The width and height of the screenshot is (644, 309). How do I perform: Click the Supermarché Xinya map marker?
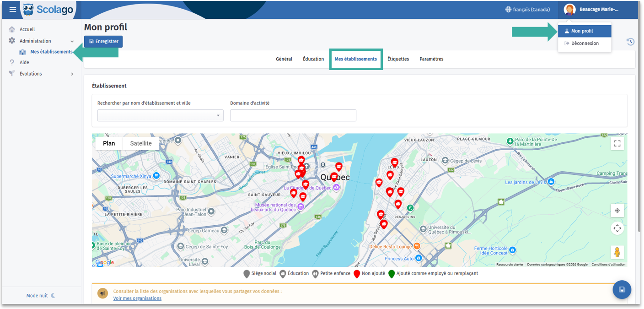pos(156,175)
